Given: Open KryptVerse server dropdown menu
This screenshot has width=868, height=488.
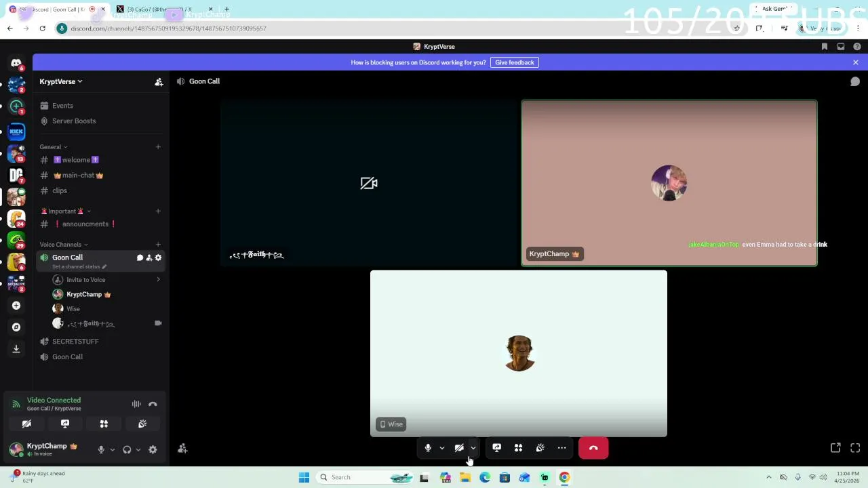Looking at the screenshot, I should pyautogui.click(x=61, y=81).
